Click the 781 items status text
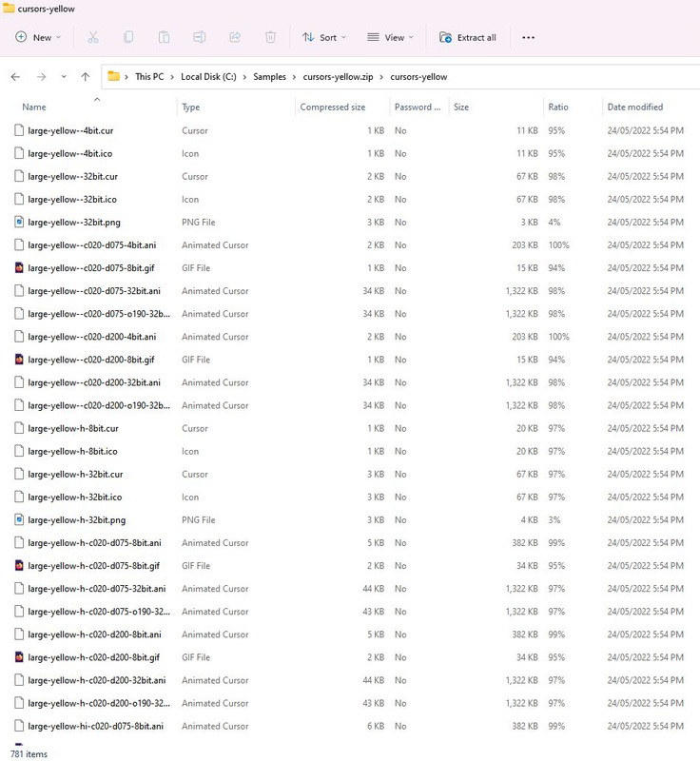Image resolution: width=700 pixels, height=761 pixels. tap(29, 753)
